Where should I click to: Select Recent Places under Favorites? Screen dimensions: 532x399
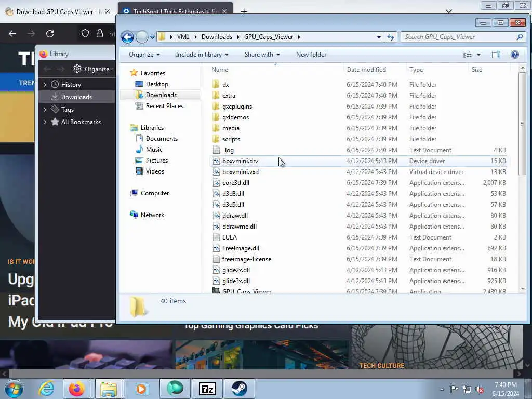(x=165, y=106)
